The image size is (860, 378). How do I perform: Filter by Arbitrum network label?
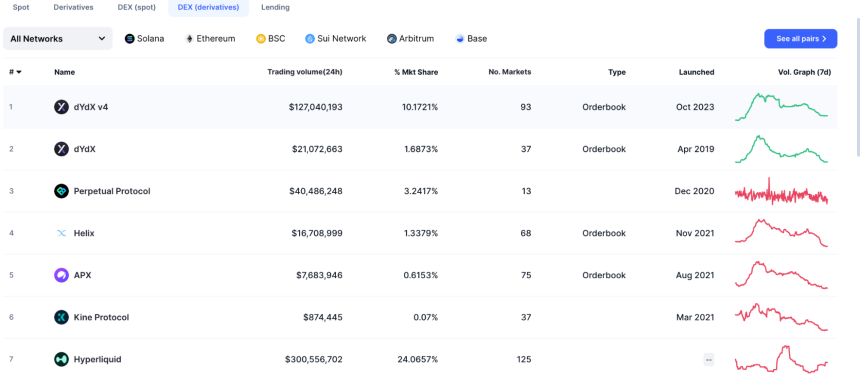coord(416,39)
